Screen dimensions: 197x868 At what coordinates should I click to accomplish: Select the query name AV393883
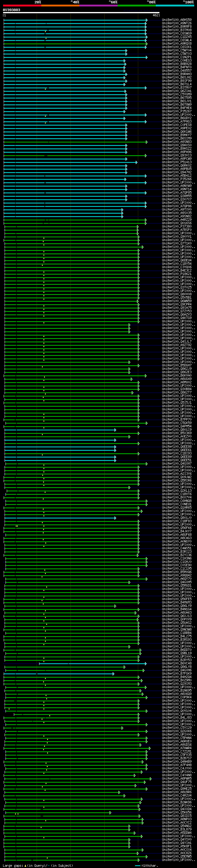tap(11, 10)
